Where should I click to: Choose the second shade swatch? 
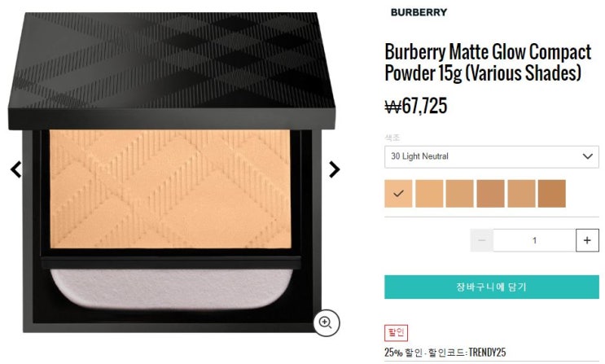coord(429,193)
